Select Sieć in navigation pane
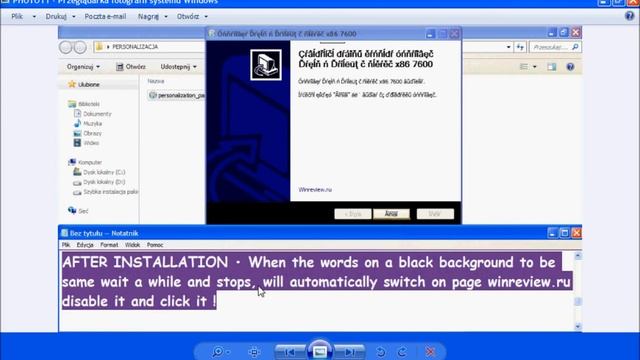 point(78,211)
